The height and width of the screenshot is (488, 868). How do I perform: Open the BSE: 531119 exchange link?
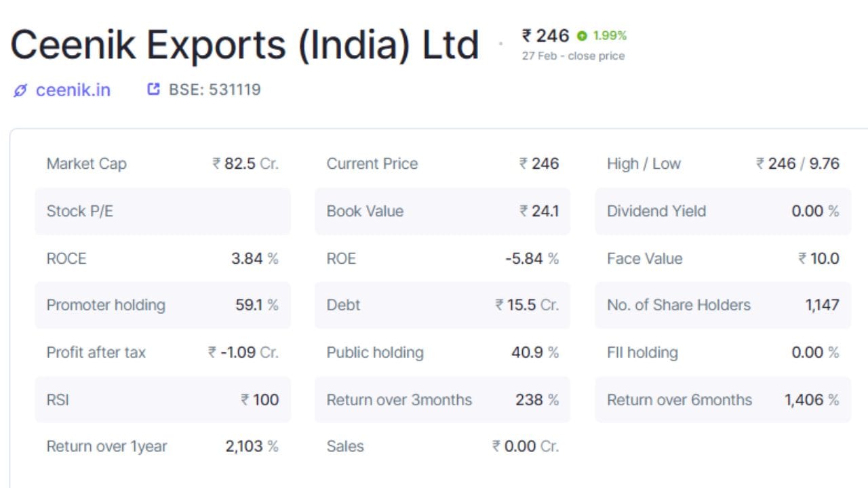point(212,89)
